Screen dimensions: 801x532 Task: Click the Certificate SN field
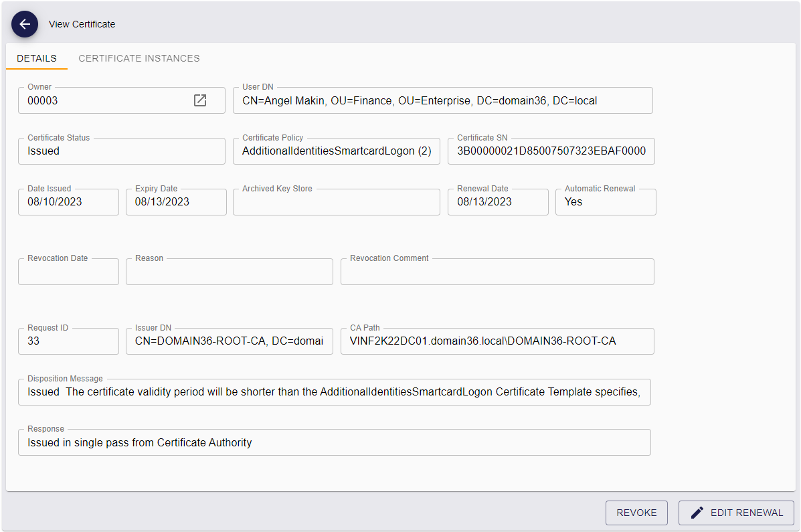pos(551,151)
